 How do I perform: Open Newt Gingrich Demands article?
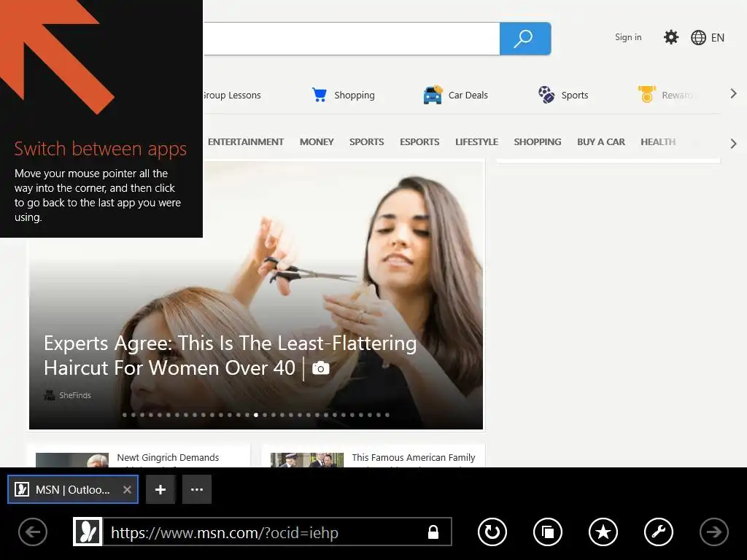point(168,458)
